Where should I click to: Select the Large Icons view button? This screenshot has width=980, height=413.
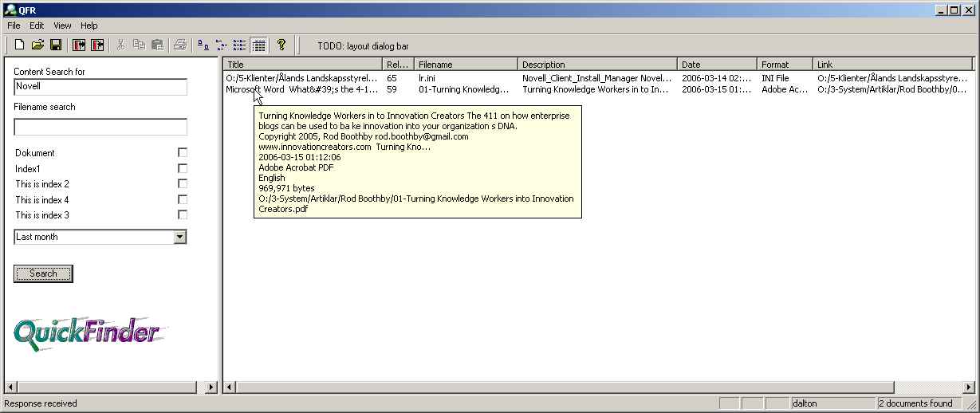coord(203,45)
